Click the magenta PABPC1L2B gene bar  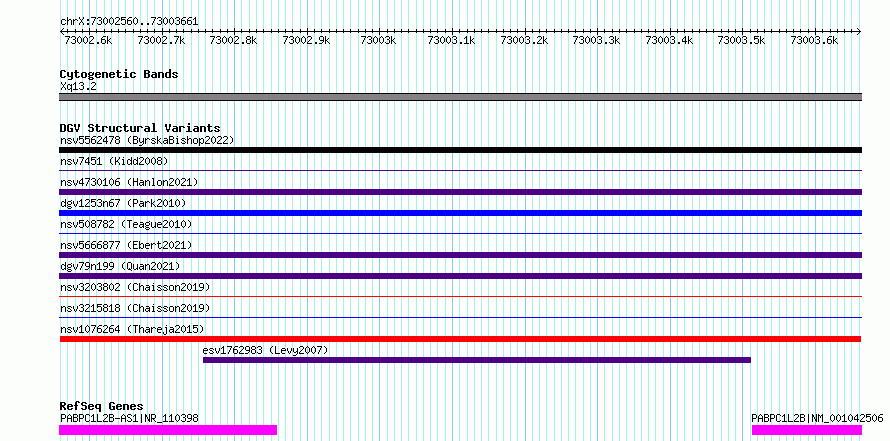click(x=807, y=430)
